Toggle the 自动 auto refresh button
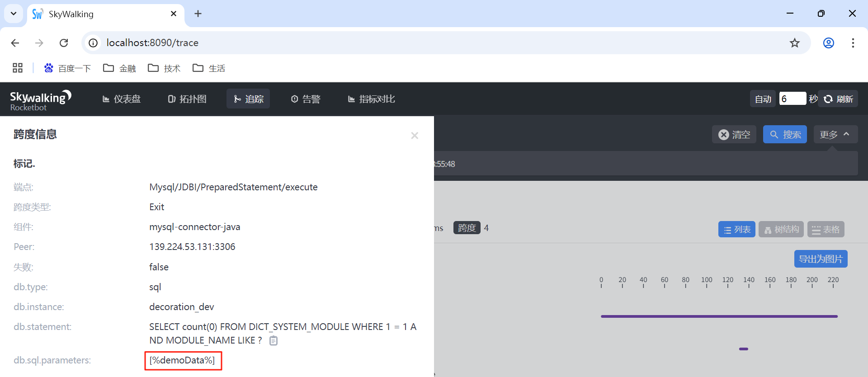 (x=763, y=99)
